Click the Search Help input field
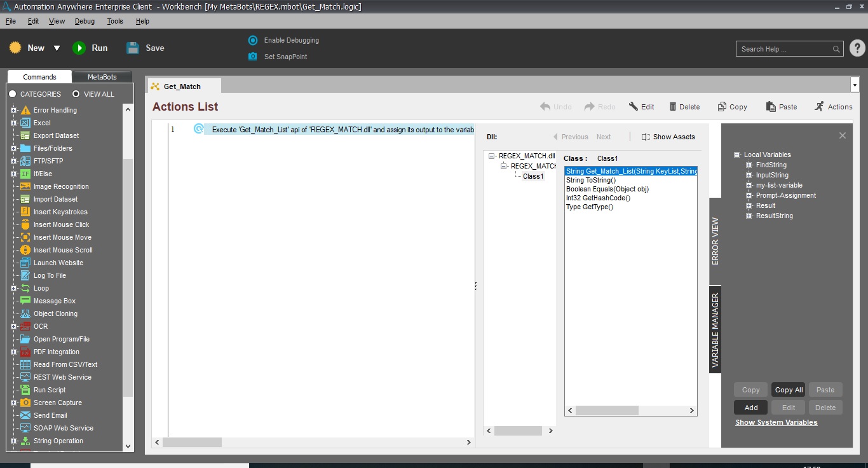Screen dimensions: 868x468 point(787,49)
